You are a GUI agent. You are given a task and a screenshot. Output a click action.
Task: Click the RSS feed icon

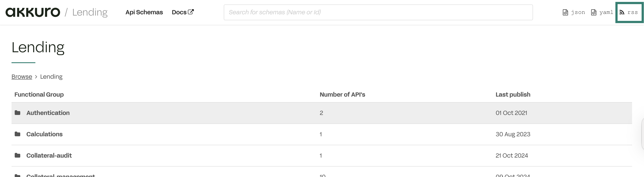pyautogui.click(x=622, y=13)
